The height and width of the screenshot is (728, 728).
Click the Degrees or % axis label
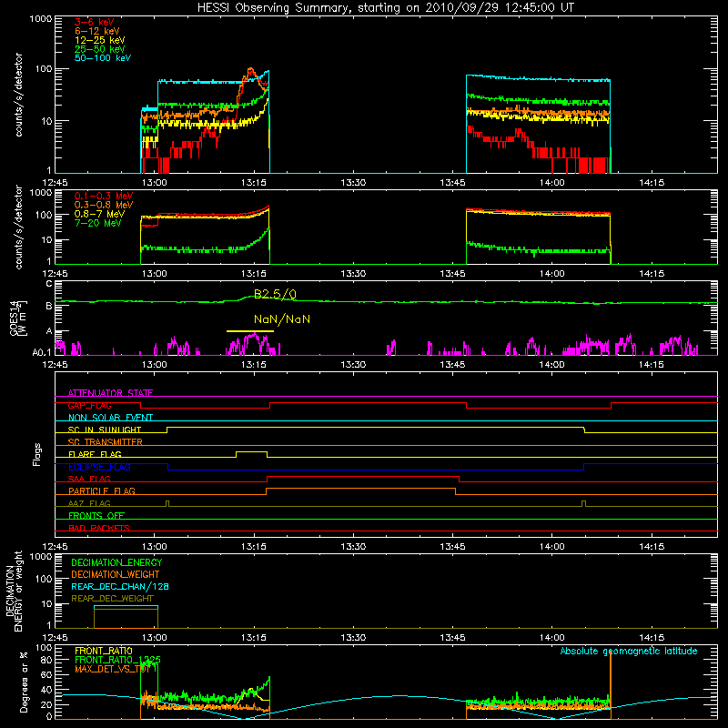(24, 682)
